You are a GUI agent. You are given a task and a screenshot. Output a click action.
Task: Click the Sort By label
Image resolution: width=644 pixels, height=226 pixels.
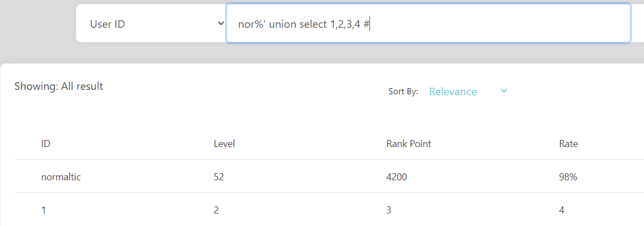403,92
